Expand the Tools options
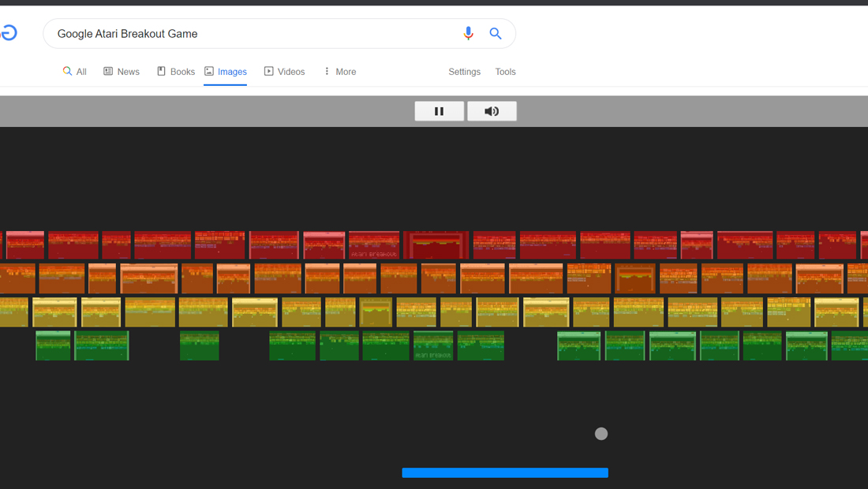The height and width of the screenshot is (489, 868). (505, 72)
